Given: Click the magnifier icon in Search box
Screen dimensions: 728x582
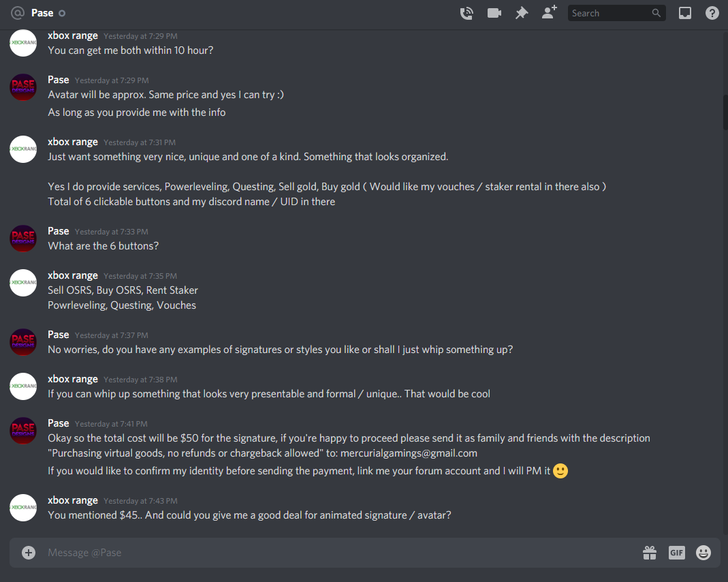Looking at the screenshot, I should click(x=656, y=13).
